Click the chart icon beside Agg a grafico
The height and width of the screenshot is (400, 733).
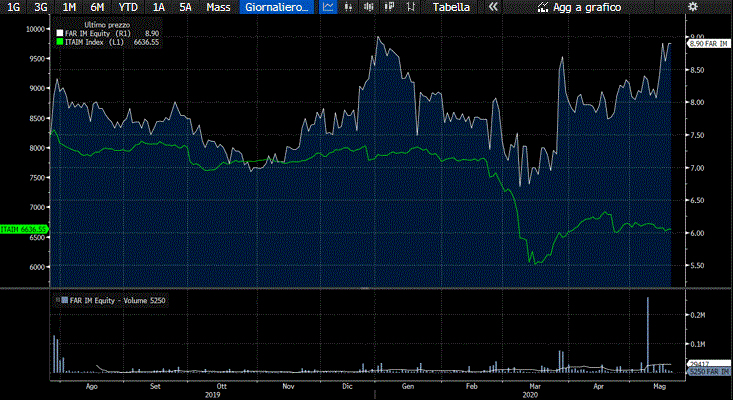[542, 7]
